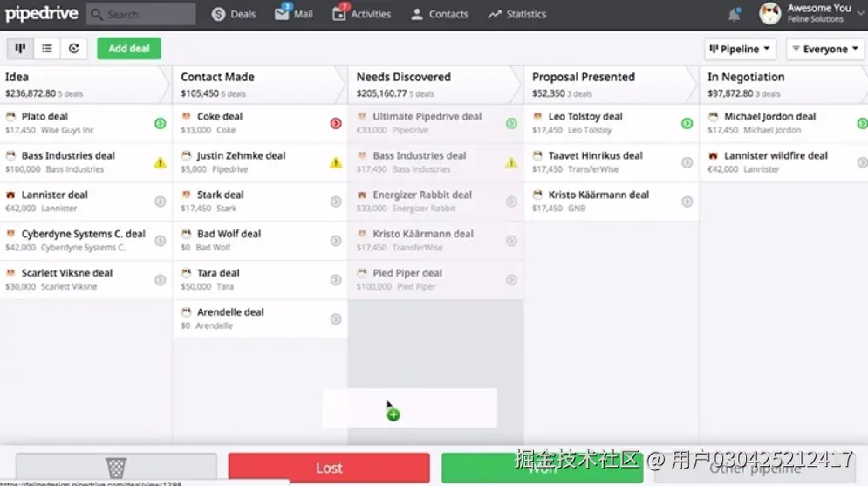Click the Other pipeline drop zone
The height and width of the screenshot is (486, 868).
(755, 468)
